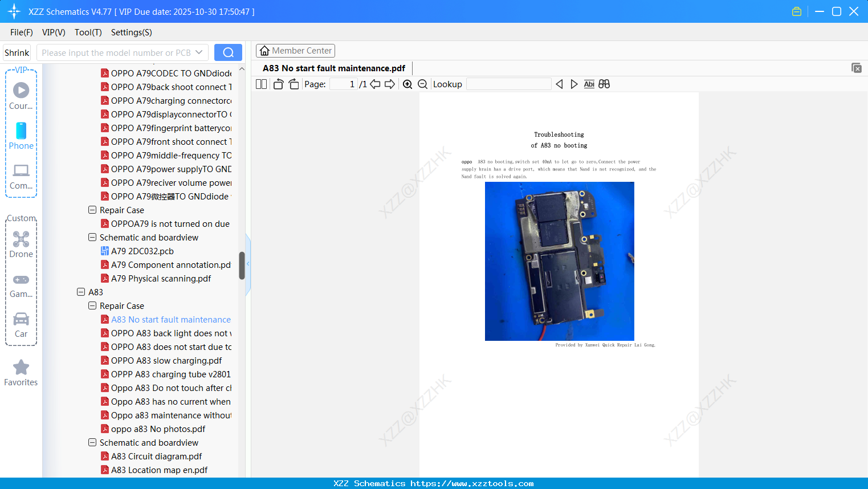Collapse the A79 Schematic and boardview folder

coord(92,237)
